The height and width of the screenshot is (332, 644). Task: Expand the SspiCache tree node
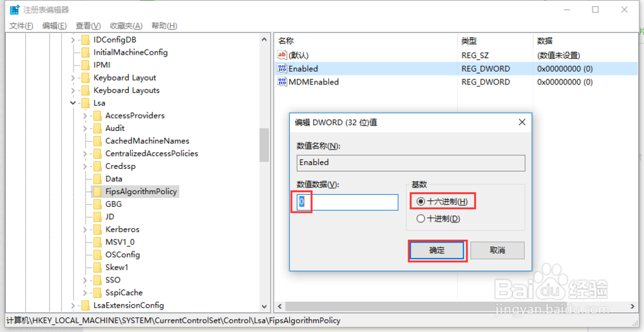[x=85, y=293]
